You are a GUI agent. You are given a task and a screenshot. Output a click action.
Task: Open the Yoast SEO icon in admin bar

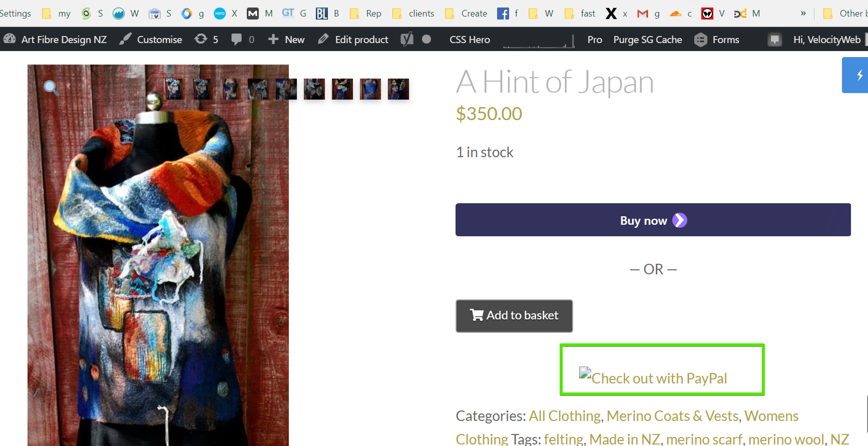[x=407, y=40]
